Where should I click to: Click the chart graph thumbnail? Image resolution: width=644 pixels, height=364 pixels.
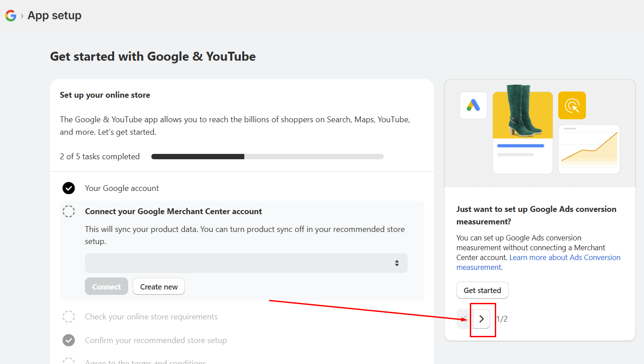tap(589, 149)
